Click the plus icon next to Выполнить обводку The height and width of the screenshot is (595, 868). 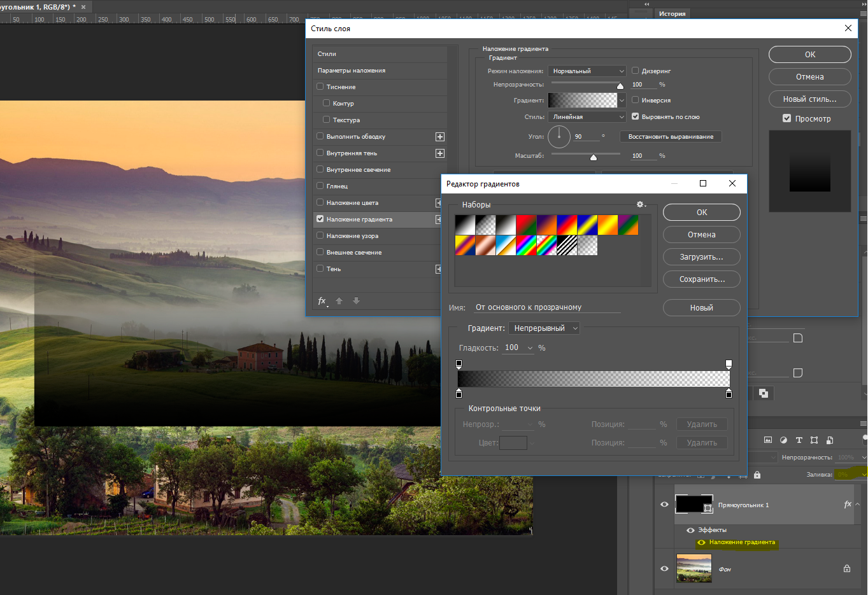pyautogui.click(x=439, y=137)
